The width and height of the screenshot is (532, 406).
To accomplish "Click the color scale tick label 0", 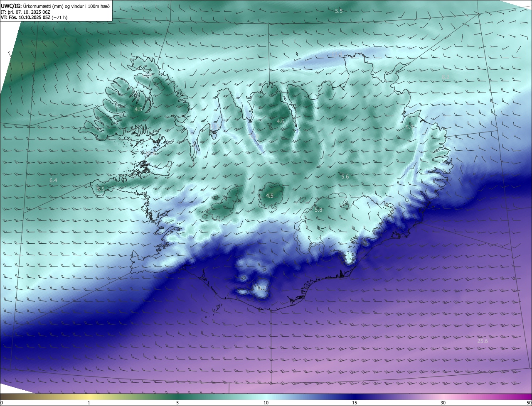I will (2, 403).
